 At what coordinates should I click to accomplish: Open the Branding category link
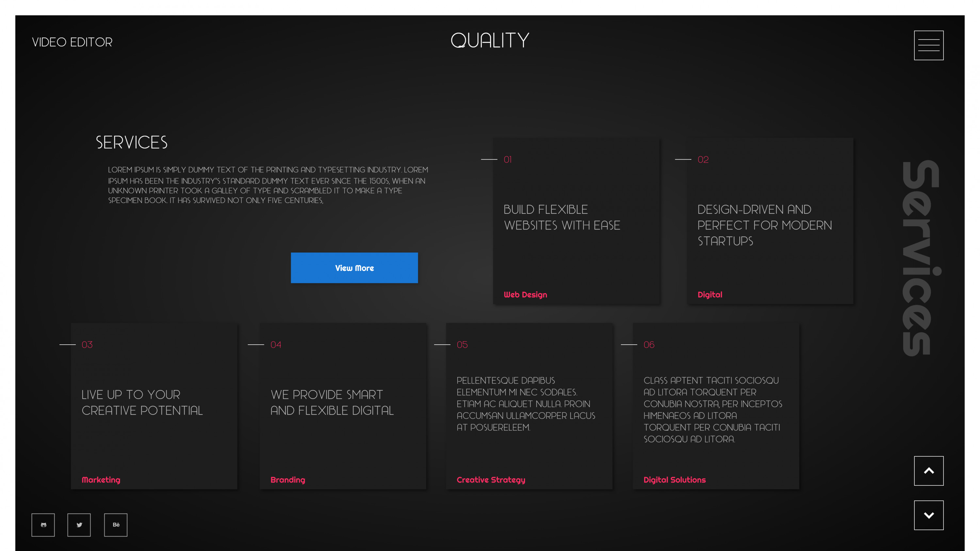(287, 480)
